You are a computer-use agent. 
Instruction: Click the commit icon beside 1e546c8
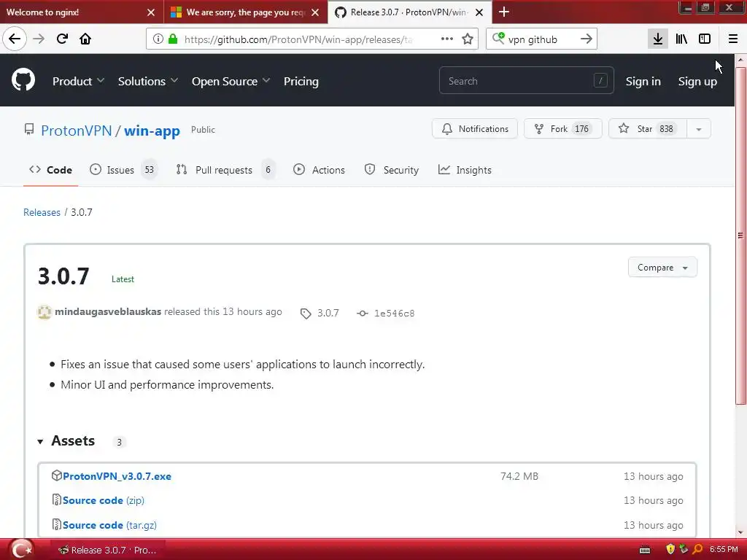[363, 314]
